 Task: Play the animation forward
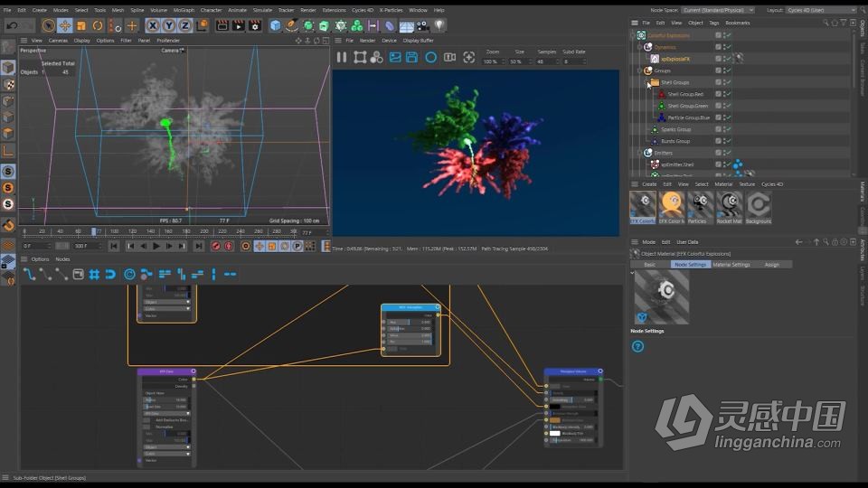point(156,246)
